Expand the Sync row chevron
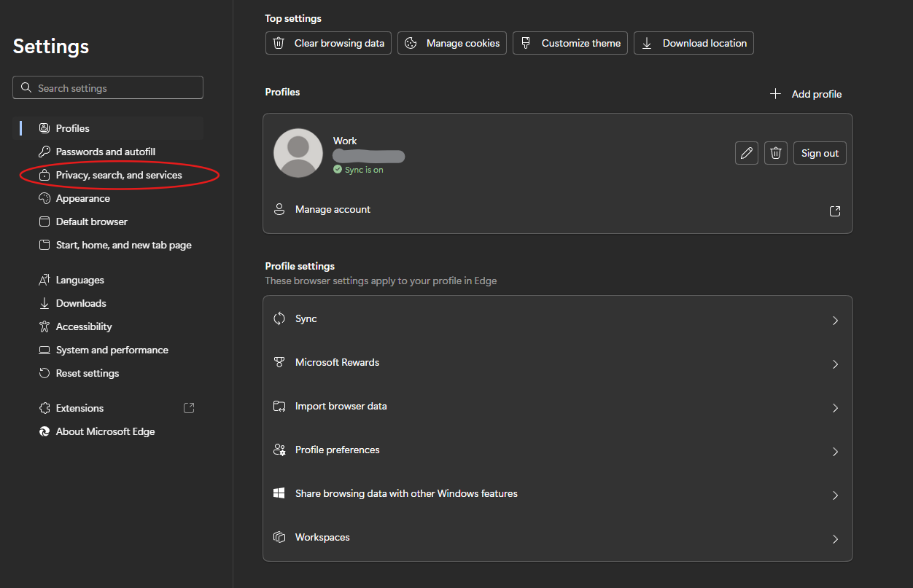This screenshot has width=913, height=588. tap(835, 321)
